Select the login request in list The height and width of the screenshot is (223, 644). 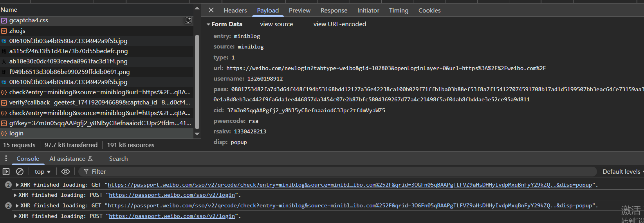16,133
